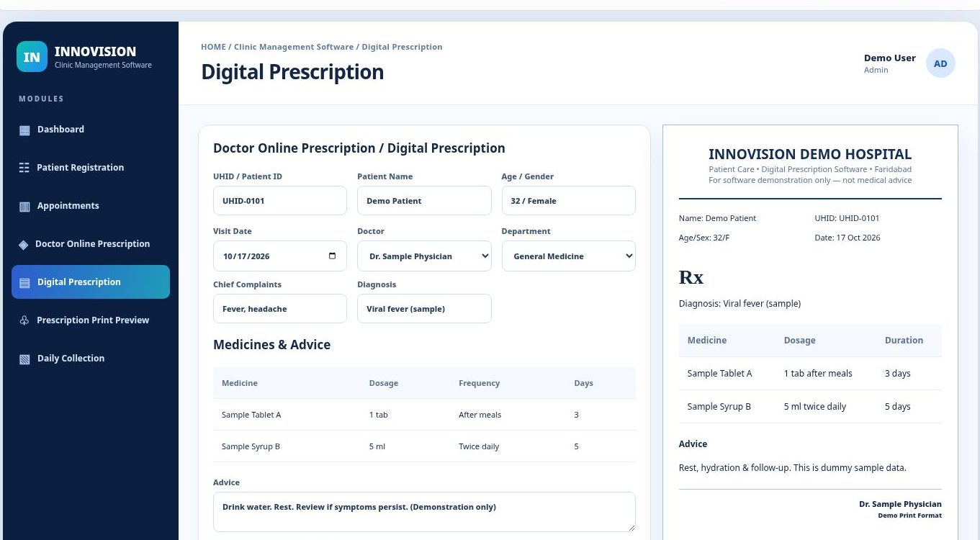Select Doctor Online Prescription in sidebar

(91, 244)
